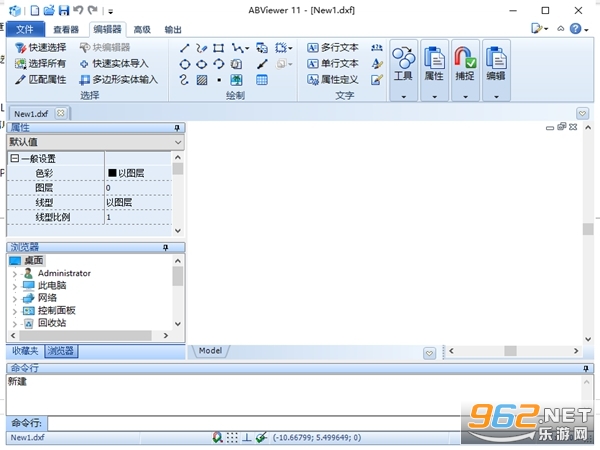This screenshot has width=600, height=450.
Task: Expand the 网络 tree node
Action: 15,299
